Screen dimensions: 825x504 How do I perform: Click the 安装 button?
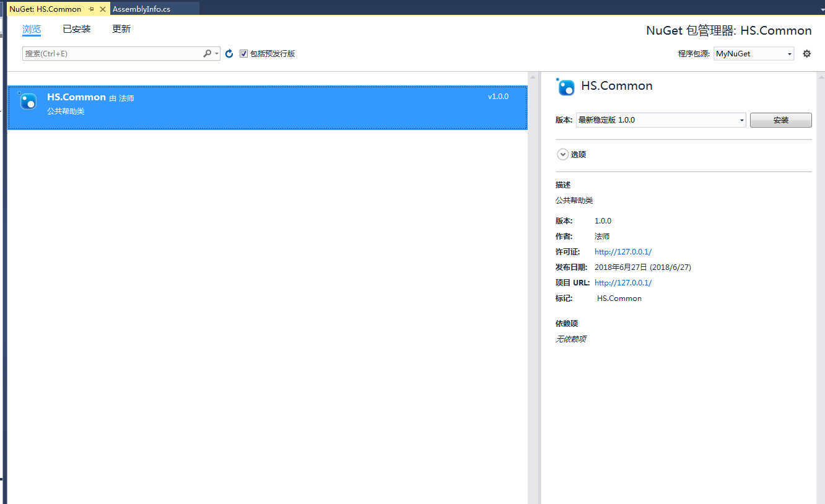tap(781, 120)
